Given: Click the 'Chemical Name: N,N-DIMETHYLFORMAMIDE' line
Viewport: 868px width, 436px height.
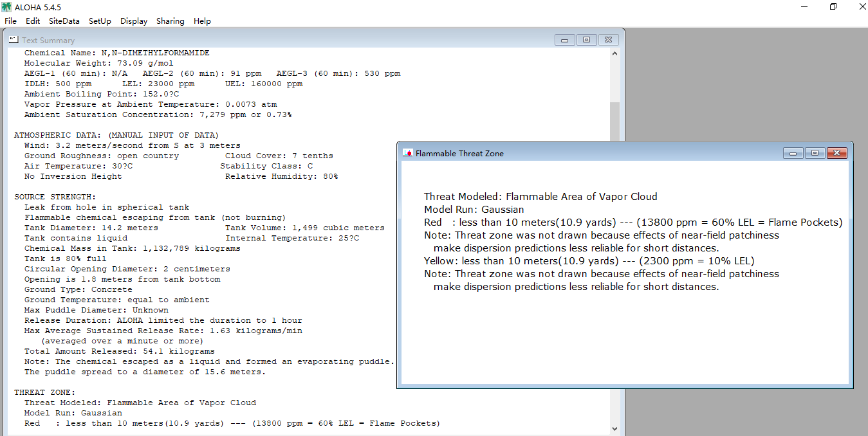Looking at the screenshot, I should [116, 53].
